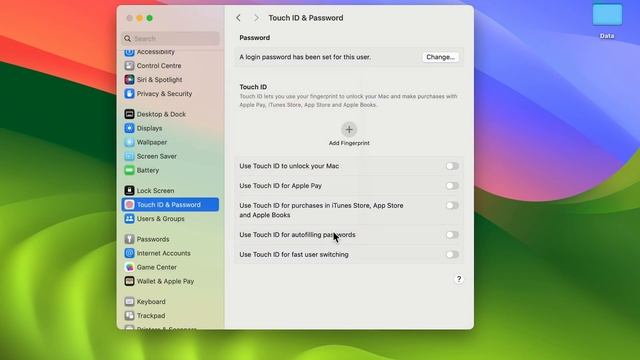Toggle Touch ID for iTunes Store purchases
This screenshot has width=640, height=360.
coord(452,205)
